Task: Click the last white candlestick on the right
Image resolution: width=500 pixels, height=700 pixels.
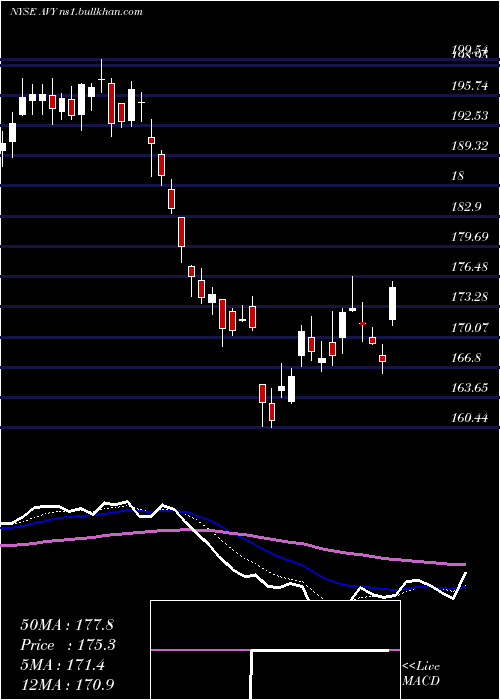Action: click(392, 303)
